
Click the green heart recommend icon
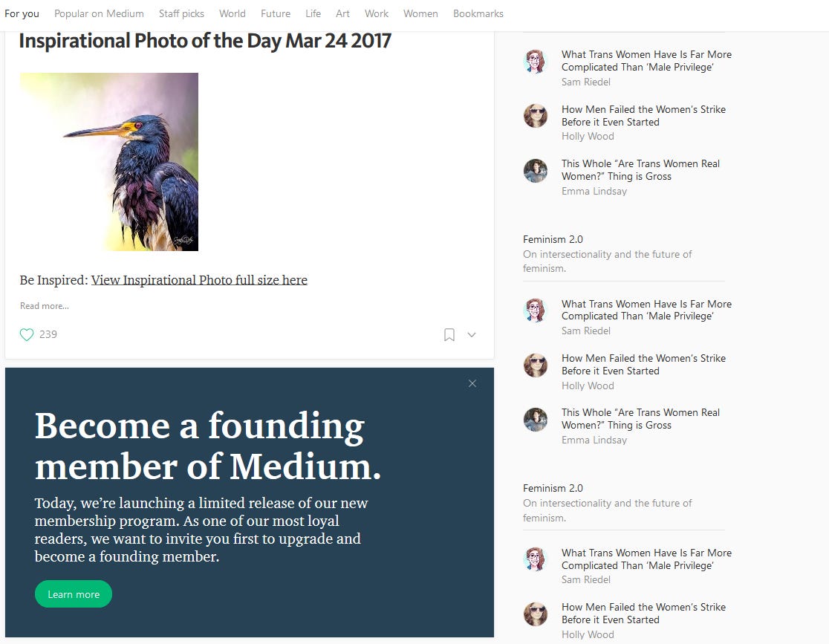[x=27, y=335]
